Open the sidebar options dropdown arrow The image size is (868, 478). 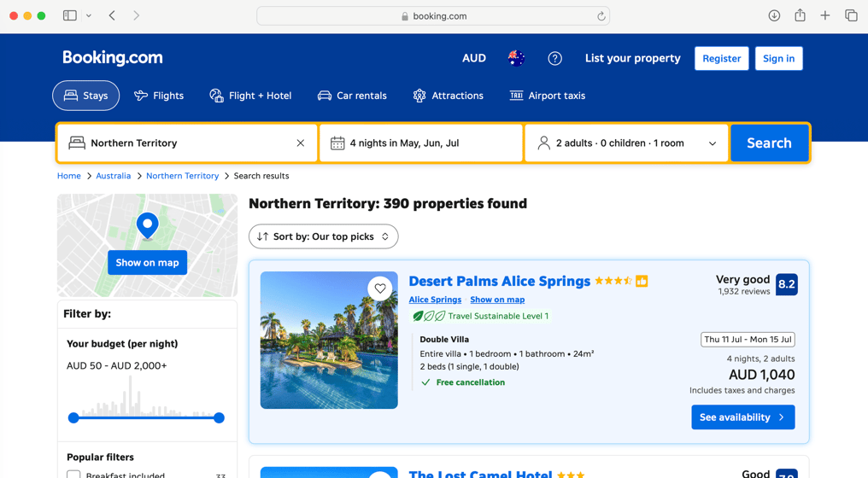coord(89,16)
